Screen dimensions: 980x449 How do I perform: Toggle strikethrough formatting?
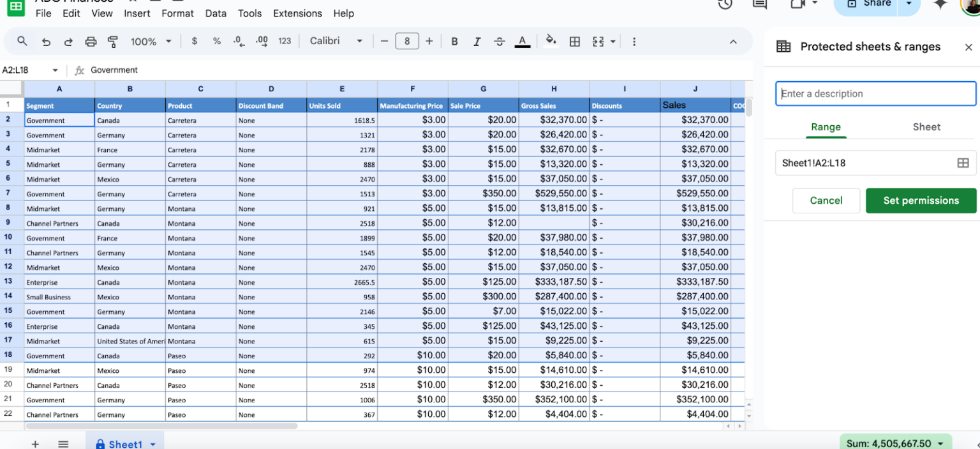click(x=499, y=41)
